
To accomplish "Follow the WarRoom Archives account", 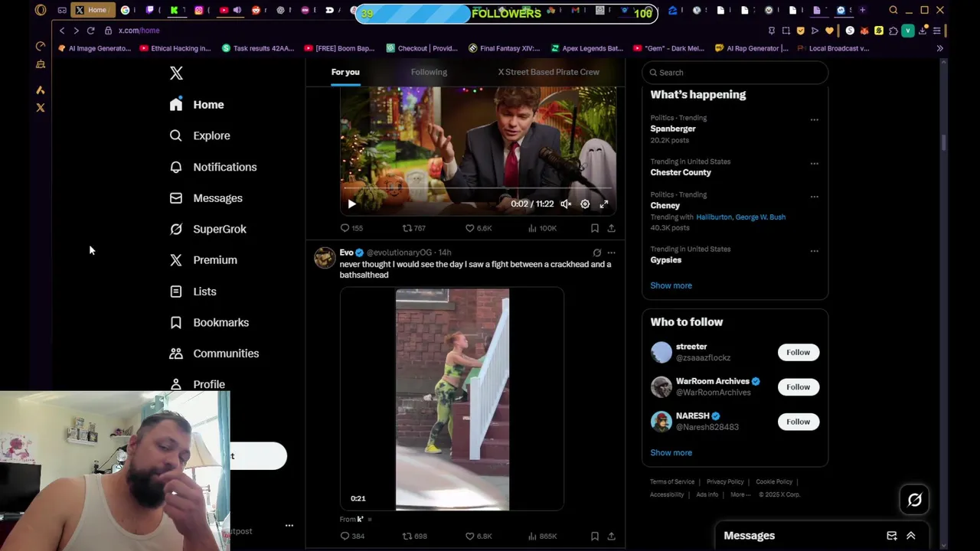I will click(798, 386).
